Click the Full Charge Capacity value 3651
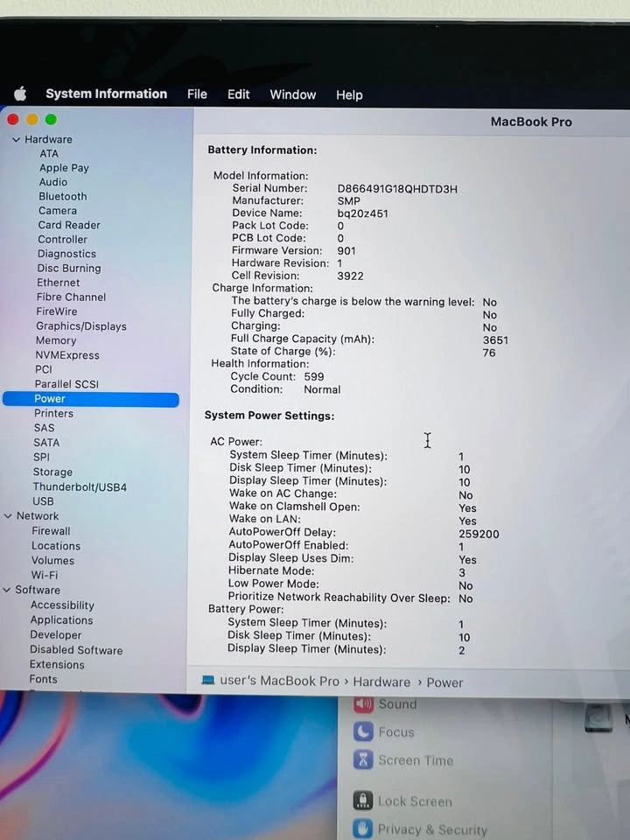Viewport: 630px width, 840px height. coord(495,340)
